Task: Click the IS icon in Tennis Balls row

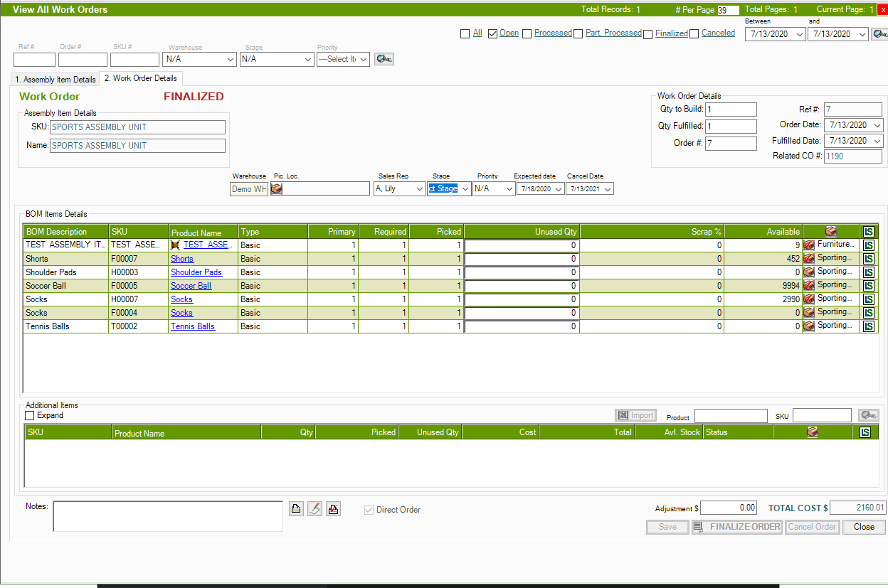Action: 869,326
